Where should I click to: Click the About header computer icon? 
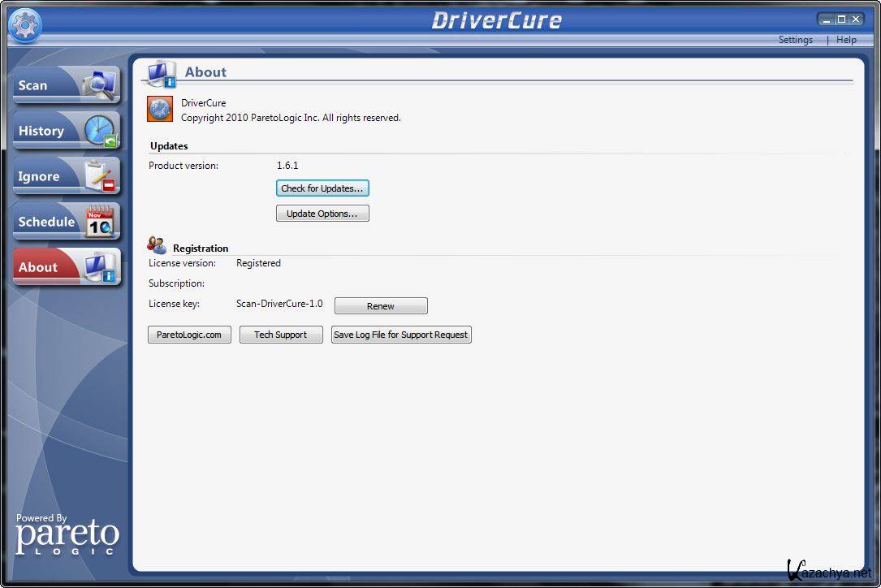tap(162, 74)
